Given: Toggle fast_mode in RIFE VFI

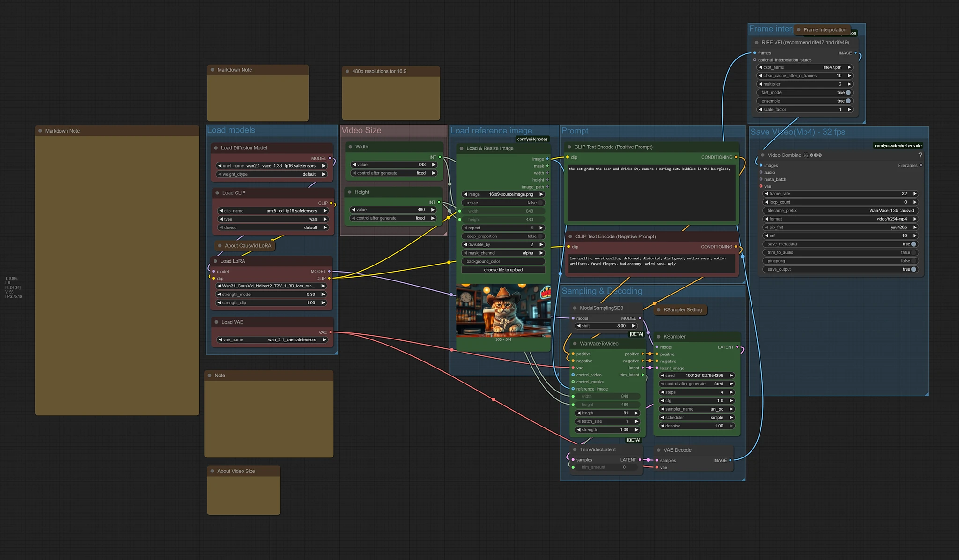Looking at the screenshot, I should pyautogui.click(x=848, y=93).
